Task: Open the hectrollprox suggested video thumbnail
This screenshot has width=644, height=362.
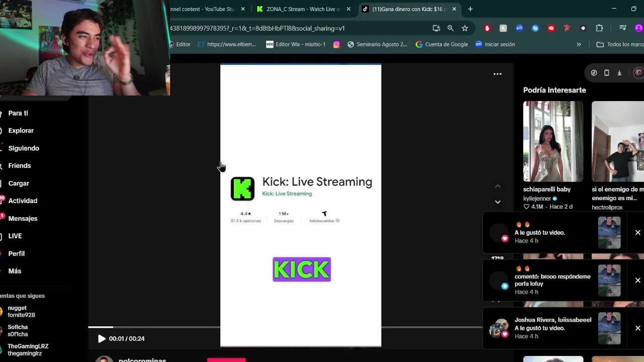Action: coord(618,141)
